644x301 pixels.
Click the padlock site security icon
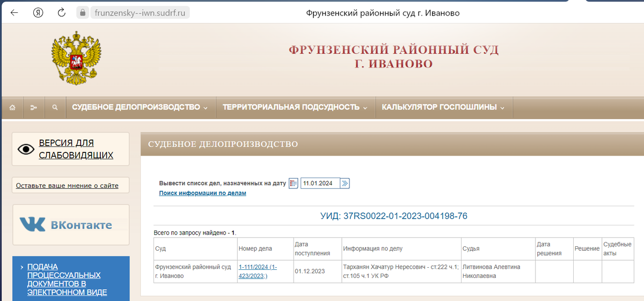click(82, 12)
